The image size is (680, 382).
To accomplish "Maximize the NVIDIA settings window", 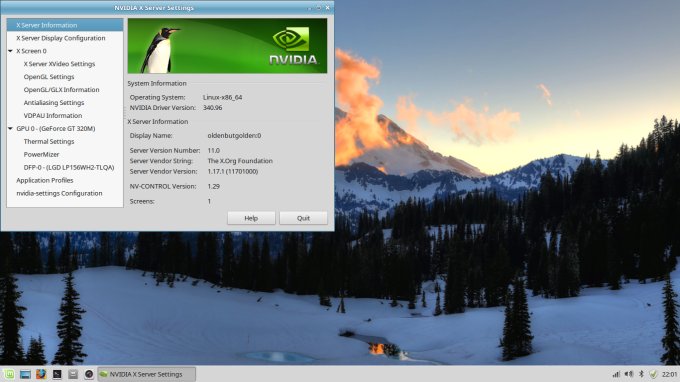I will (x=318, y=8).
